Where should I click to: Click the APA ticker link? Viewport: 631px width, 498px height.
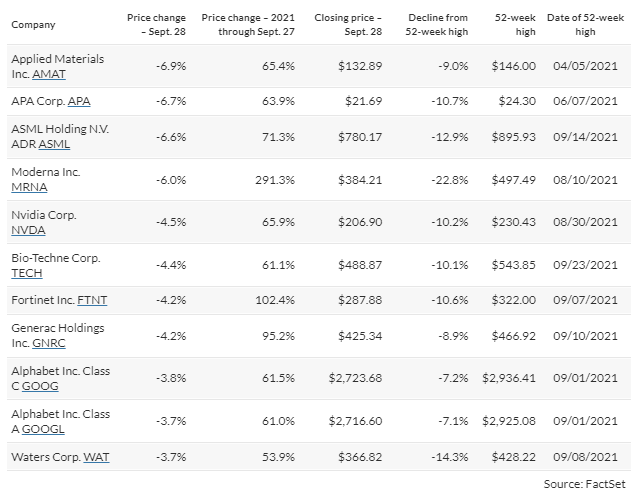(x=77, y=102)
